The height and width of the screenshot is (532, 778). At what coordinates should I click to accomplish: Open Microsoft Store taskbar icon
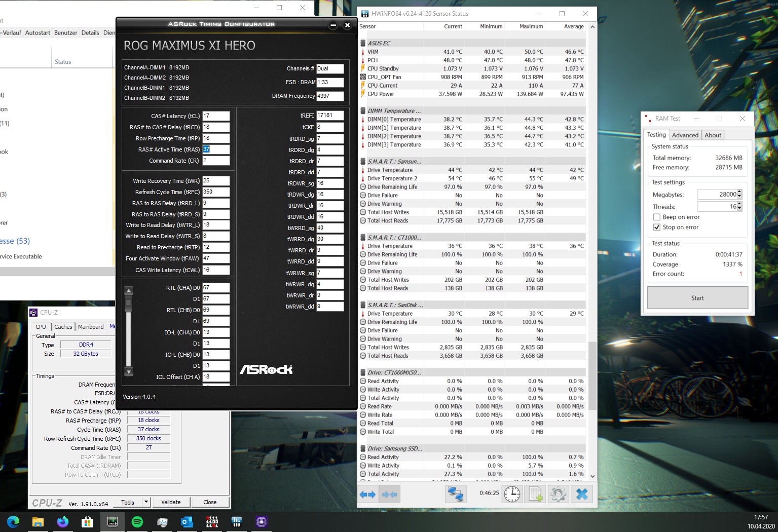click(88, 522)
